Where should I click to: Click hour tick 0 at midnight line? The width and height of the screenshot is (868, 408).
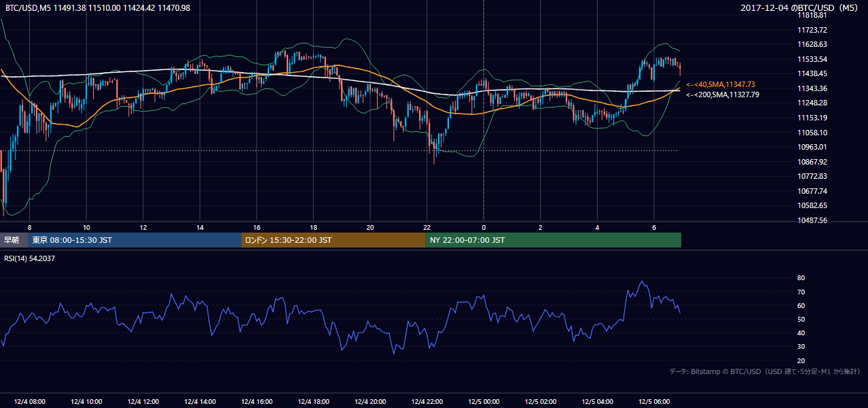[x=484, y=227]
